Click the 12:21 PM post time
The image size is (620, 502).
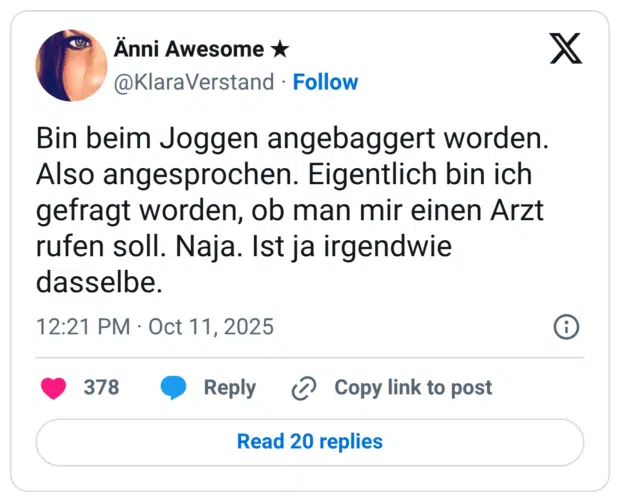tap(80, 327)
